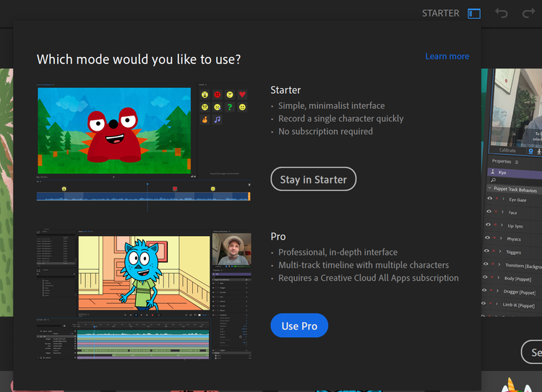This screenshot has height=392, width=542.
Task: Toggle the eye icon for Eye Gaze
Action: tap(489, 199)
